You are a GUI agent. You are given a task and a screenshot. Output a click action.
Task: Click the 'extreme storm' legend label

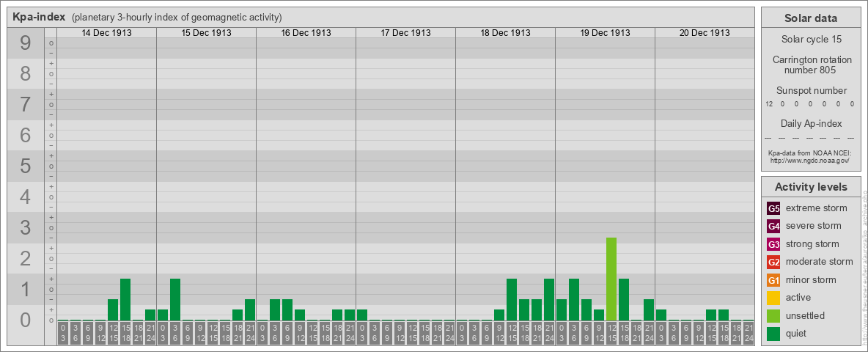point(816,208)
